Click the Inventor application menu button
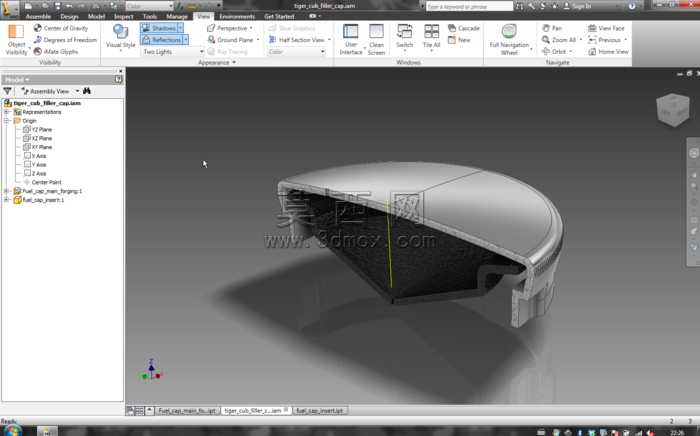The image size is (700, 436). click(x=9, y=8)
